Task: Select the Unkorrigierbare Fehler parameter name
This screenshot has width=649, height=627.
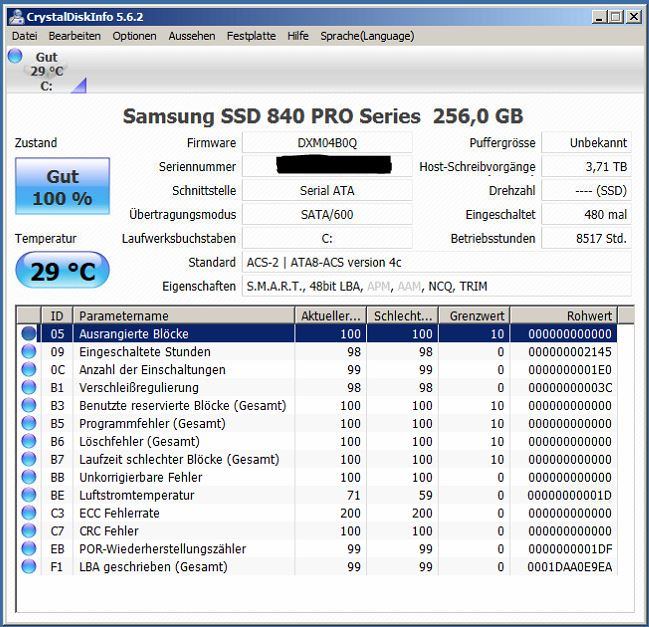Action: [141, 477]
